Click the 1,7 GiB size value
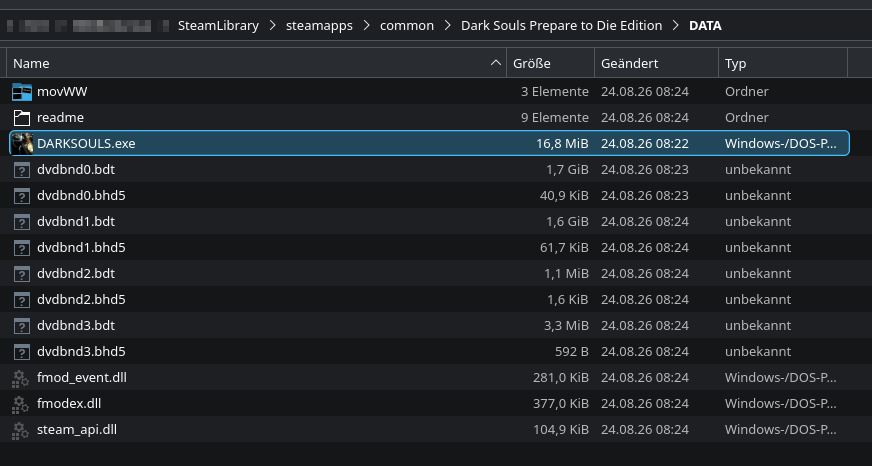This screenshot has width=872, height=466. click(x=567, y=170)
